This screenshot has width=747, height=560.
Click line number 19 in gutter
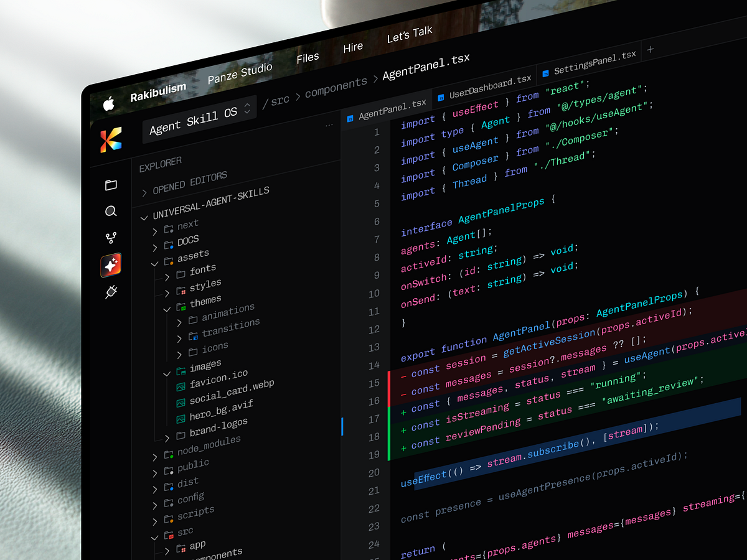coord(374,455)
